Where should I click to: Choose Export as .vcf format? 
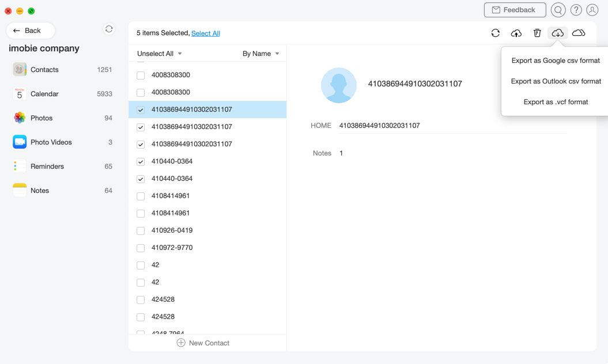[x=556, y=102]
